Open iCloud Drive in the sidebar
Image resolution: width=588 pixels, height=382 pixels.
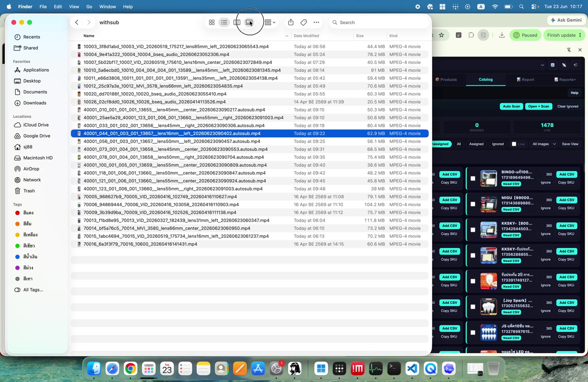(36, 125)
